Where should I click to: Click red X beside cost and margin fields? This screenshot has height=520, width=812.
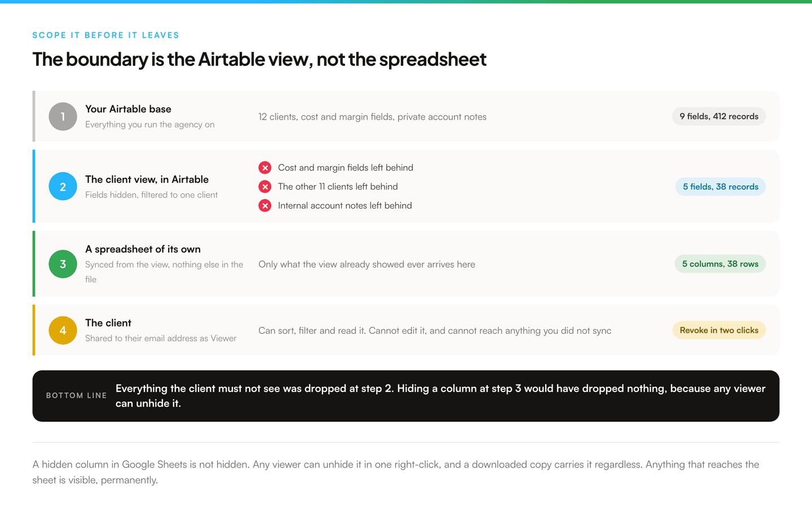(265, 168)
